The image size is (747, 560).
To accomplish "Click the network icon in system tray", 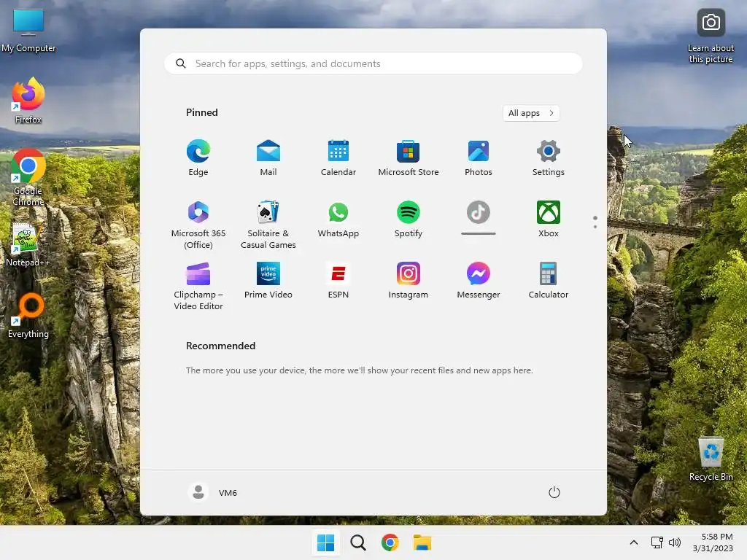I will (657, 542).
